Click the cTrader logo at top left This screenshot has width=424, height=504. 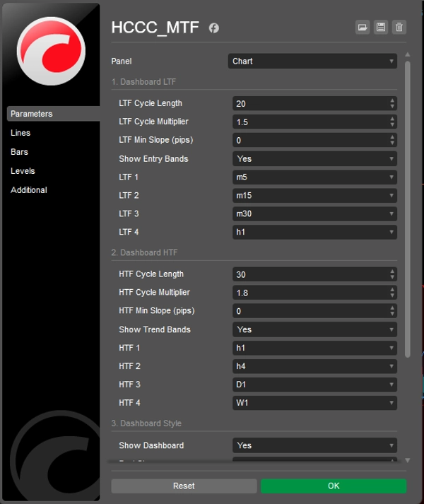51,52
